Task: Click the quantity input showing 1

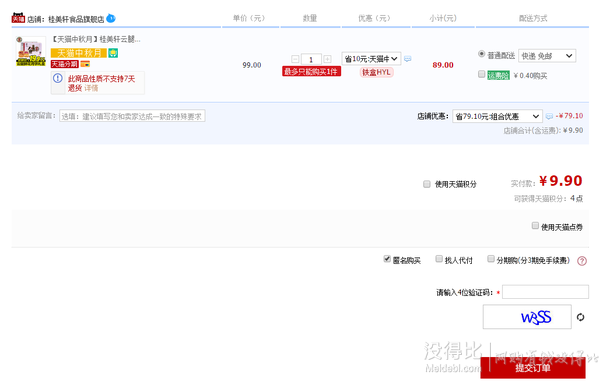Action: [x=311, y=60]
